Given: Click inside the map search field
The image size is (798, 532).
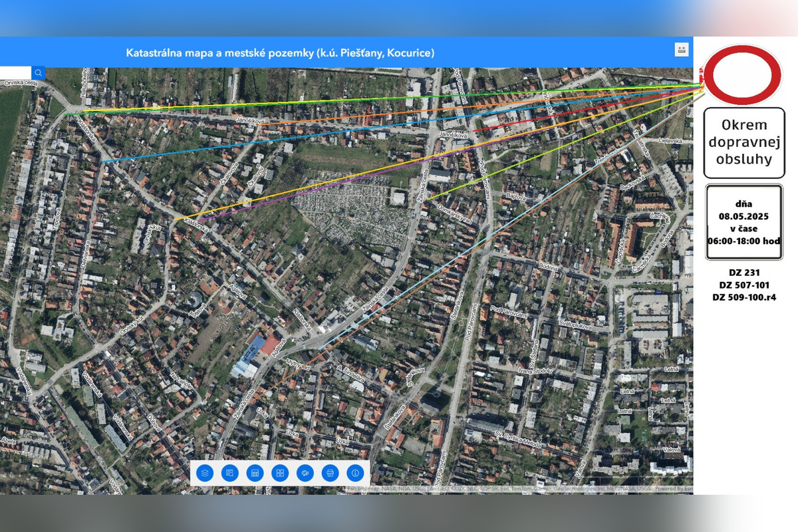Looking at the screenshot, I should (x=15, y=73).
